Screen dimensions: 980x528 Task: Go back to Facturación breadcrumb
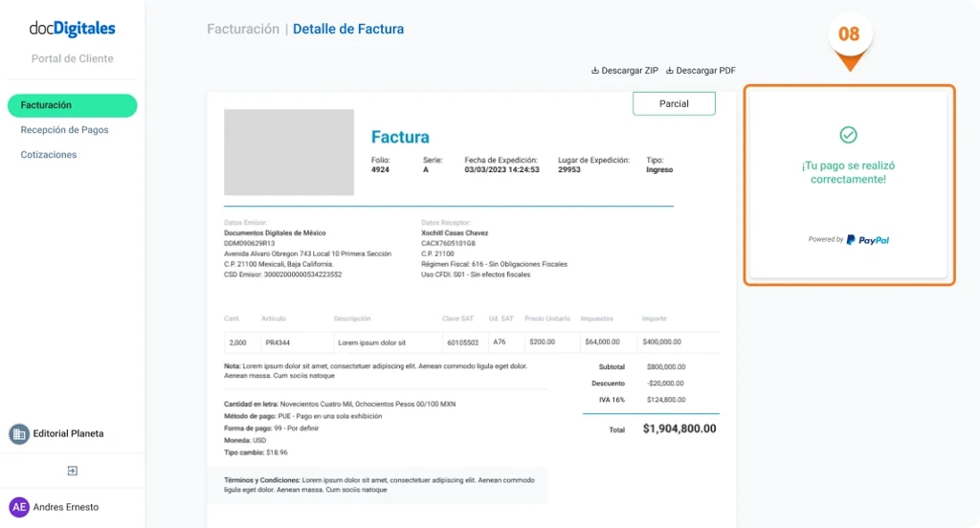pos(243,30)
